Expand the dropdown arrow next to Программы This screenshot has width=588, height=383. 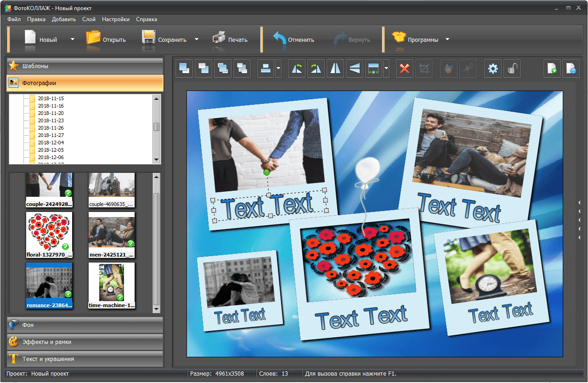click(x=447, y=40)
